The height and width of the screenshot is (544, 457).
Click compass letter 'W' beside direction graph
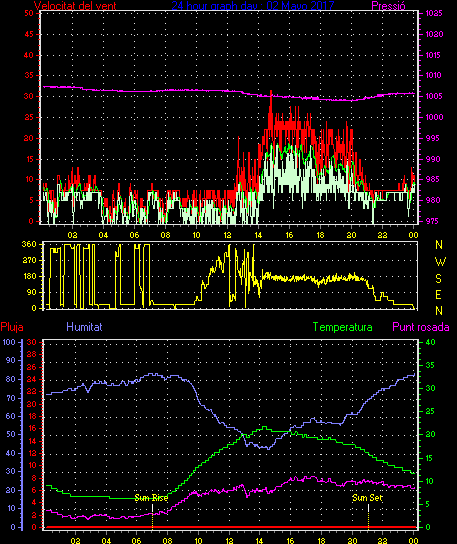[x=440, y=262]
